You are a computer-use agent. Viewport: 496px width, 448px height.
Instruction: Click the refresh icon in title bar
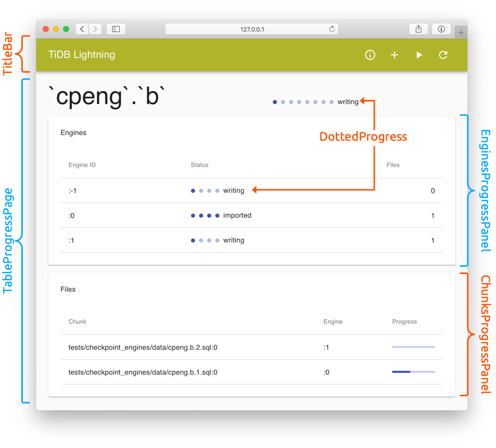pyautogui.click(x=443, y=55)
